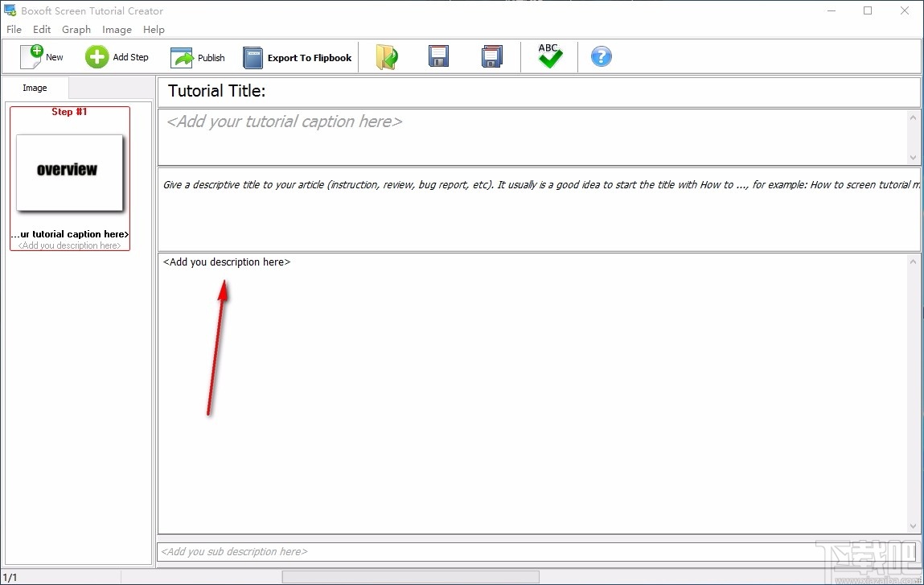Open the Edit menu

click(42, 29)
